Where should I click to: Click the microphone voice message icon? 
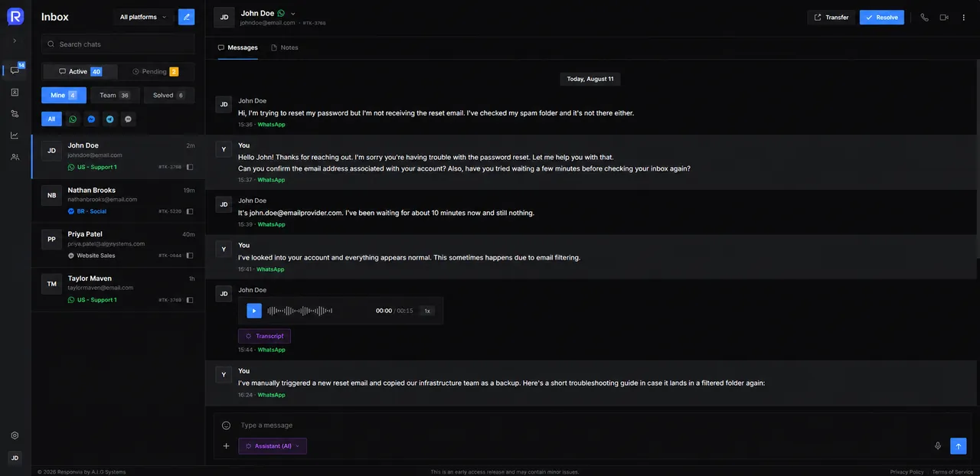pyautogui.click(x=938, y=446)
